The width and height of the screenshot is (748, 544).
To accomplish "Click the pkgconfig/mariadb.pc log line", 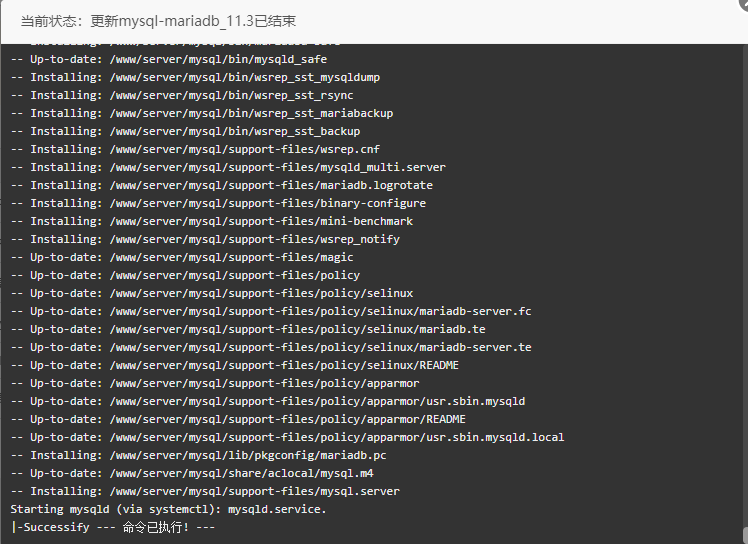I will (x=198, y=455).
